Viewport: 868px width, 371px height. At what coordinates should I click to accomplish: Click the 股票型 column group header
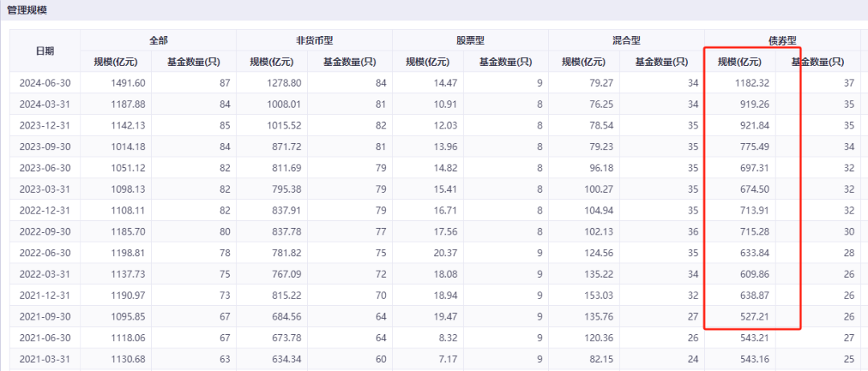pyautogui.click(x=470, y=40)
